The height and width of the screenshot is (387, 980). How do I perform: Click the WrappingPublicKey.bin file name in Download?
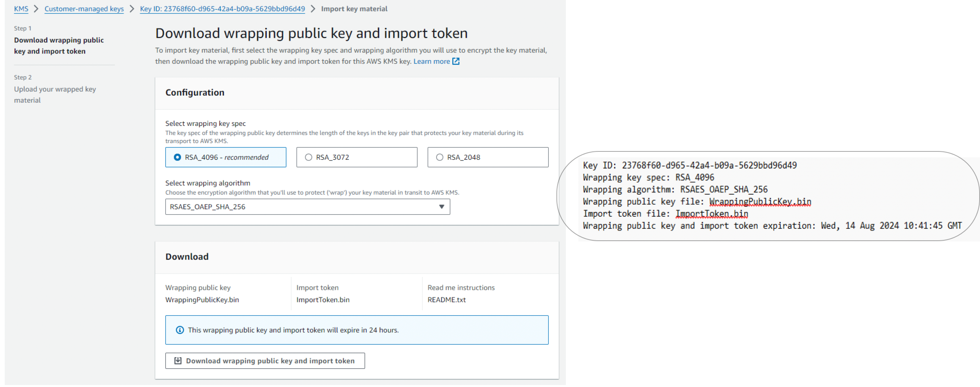[202, 300]
